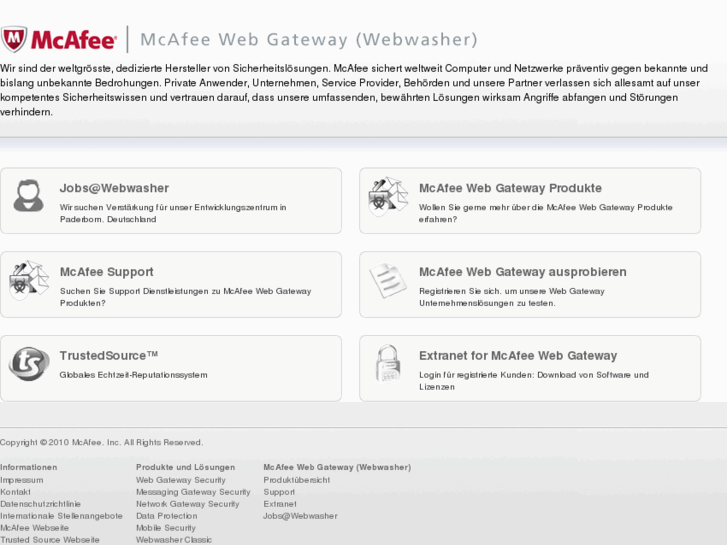This screenshot has height=545, width=727.
Task: Open Messaging Gateway Security footer link
Action: pos(193,492)
